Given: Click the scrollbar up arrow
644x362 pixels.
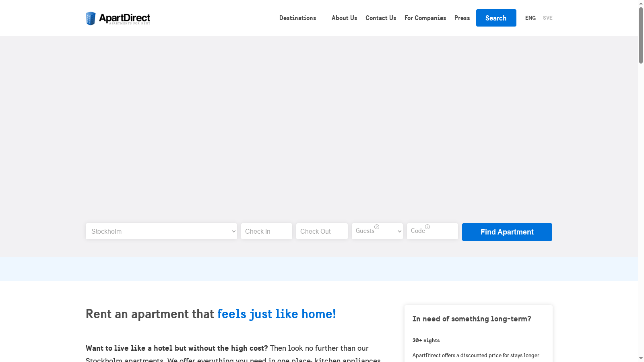Looking at the screenshot, I should (641, 3).
